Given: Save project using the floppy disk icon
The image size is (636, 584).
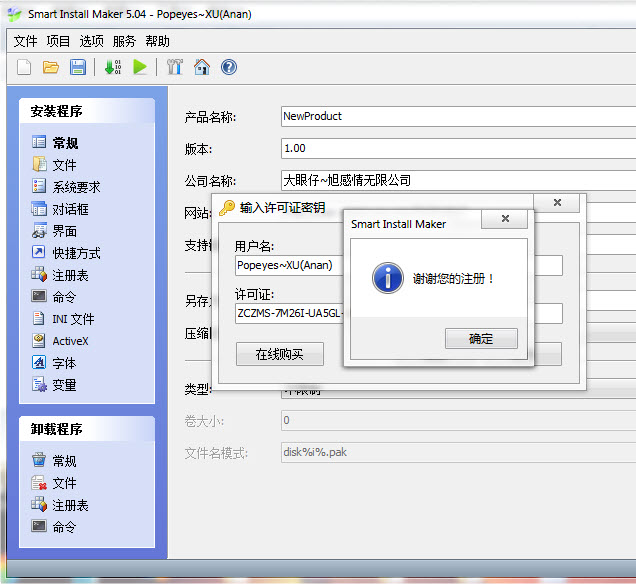Looking at the screenshot, I should coord(77,67).
